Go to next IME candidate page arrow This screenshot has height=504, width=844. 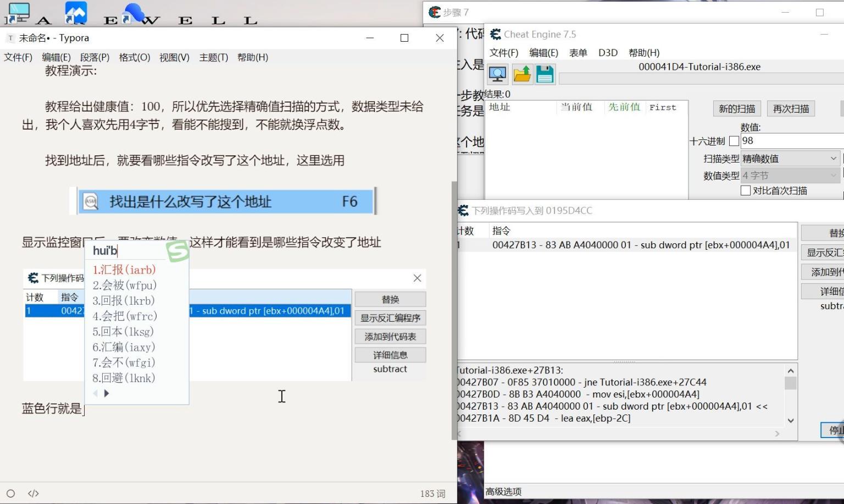click(x=107, y=393)
